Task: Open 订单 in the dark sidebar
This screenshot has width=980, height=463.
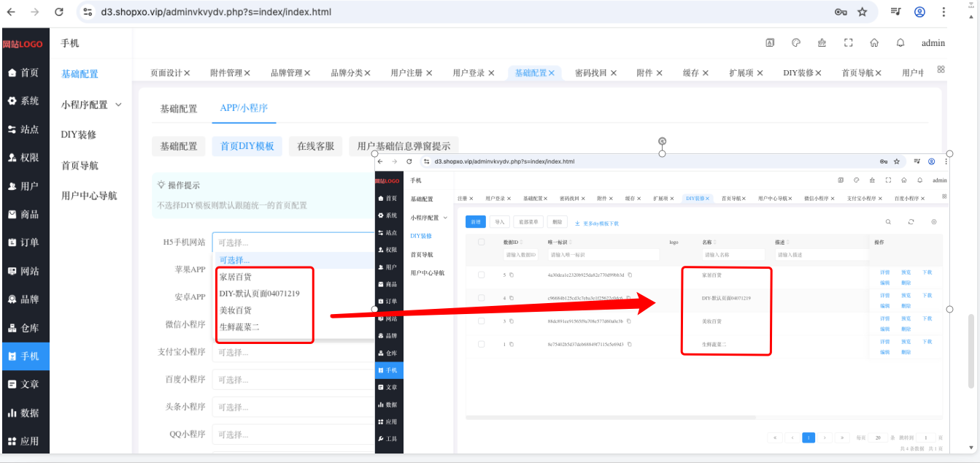Action: pyautogui.click(x=25, y=242)
